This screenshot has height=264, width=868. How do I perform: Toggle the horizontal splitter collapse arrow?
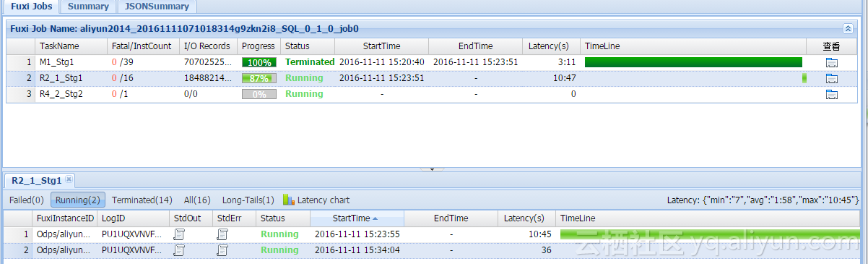coord(432,169)
